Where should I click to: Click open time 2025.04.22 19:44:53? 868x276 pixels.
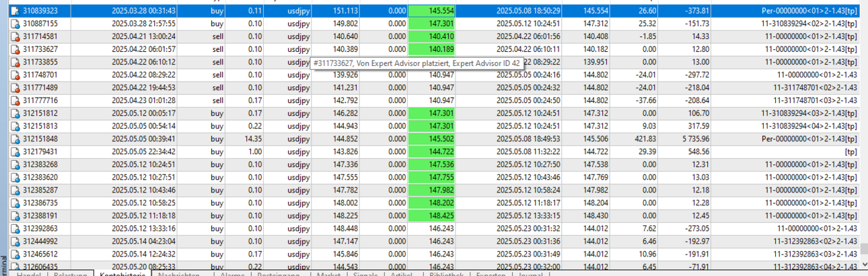coord(144,88)
